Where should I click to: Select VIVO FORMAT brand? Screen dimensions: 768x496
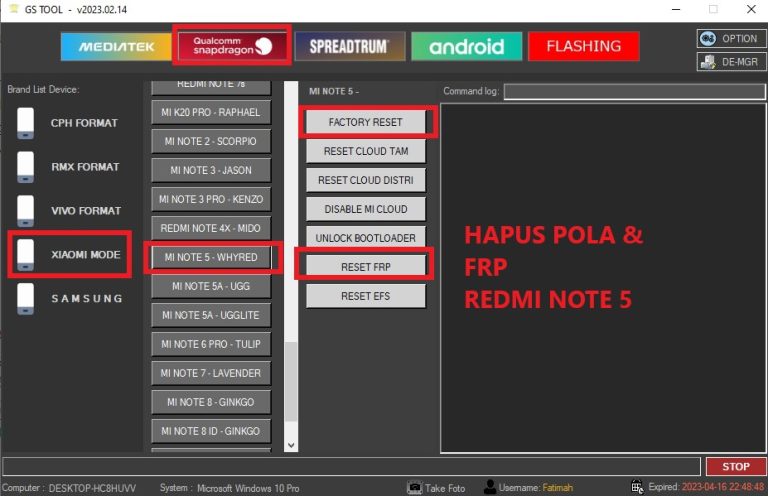point(86,211)
